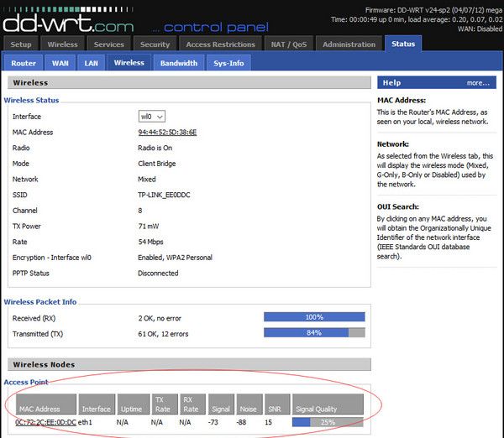Select the TX Power value 71 mW
The image size is (504, 438).
(149, 226)
